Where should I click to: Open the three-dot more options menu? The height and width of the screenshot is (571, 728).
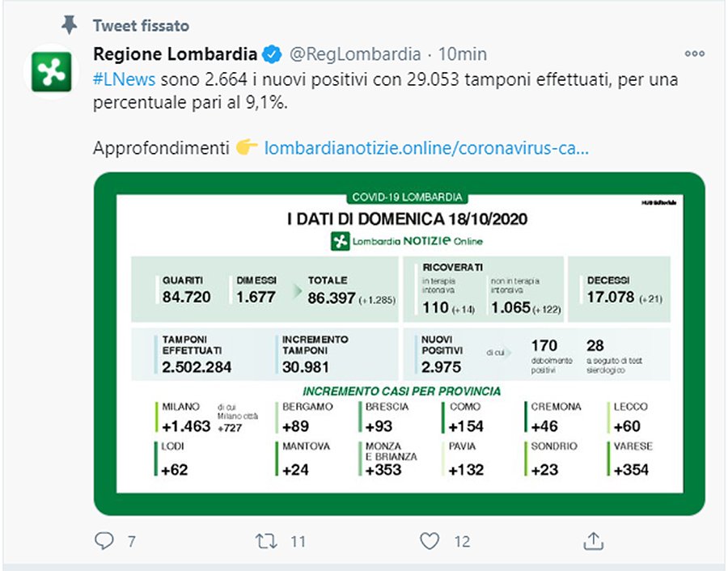[x=695, y=54]
